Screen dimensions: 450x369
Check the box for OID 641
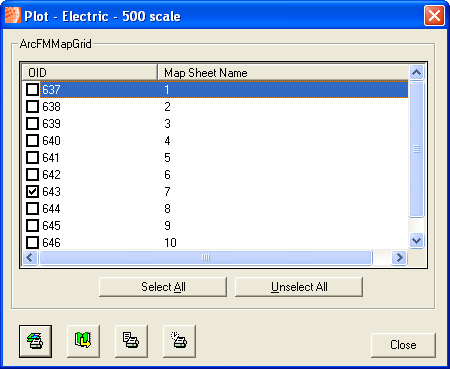tap(32, 157)
